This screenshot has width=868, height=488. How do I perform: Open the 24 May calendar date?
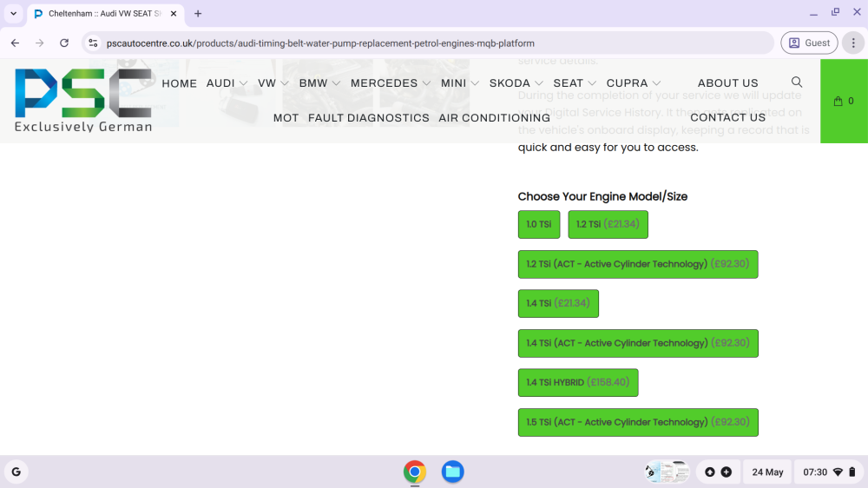[767, 472]
